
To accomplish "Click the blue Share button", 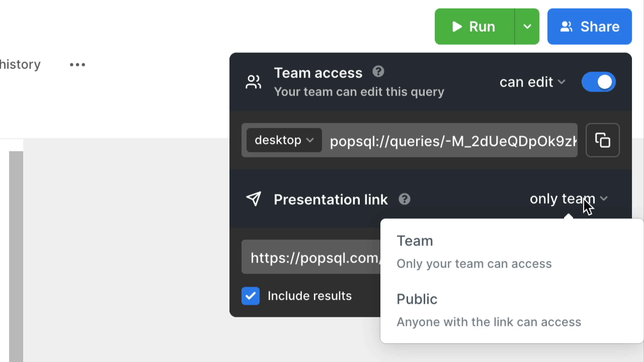I will tap(590, 27).
